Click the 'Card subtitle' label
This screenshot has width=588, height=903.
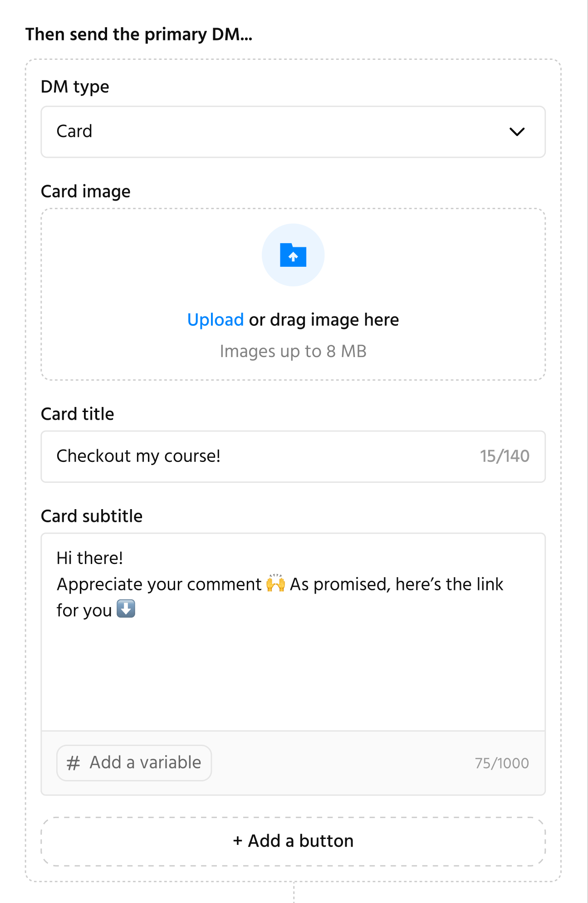(x=92, y=516)
